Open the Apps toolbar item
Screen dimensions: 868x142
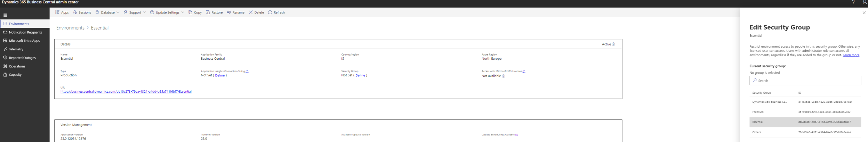[x=62, y=12]
